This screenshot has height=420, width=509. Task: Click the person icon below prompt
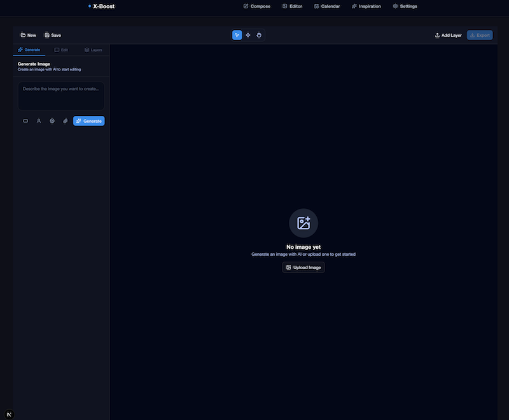coord(39,121)
